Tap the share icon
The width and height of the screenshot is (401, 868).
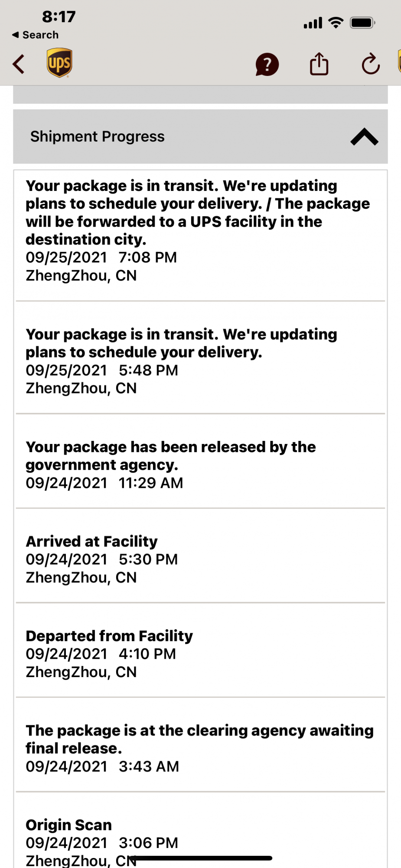tap(319, 64)
